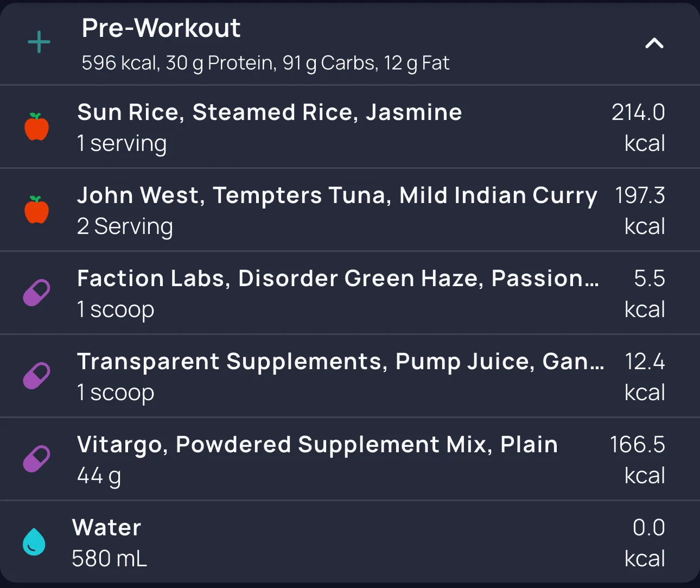Open Faction Labs Disorder Green Haze entry

pyautogui.click(x=338, y=279)
